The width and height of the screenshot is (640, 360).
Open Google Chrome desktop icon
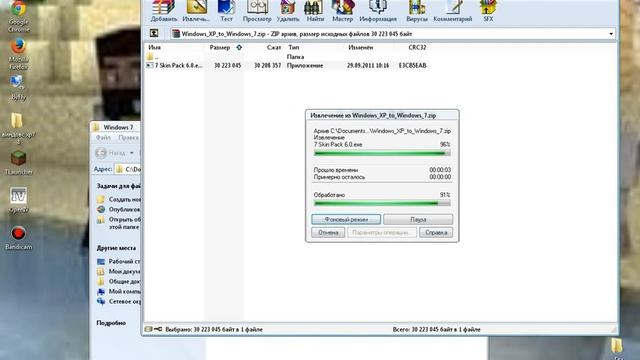pos(18,16)
